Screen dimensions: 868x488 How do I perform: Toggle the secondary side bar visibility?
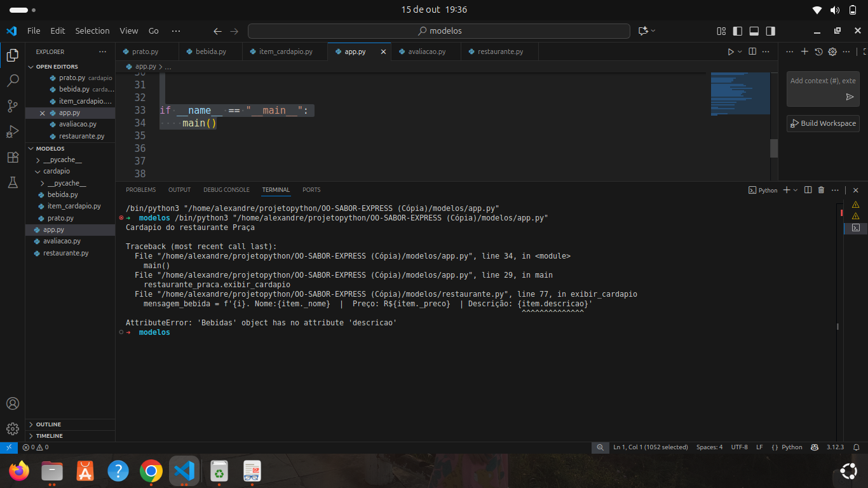point(770,30)
